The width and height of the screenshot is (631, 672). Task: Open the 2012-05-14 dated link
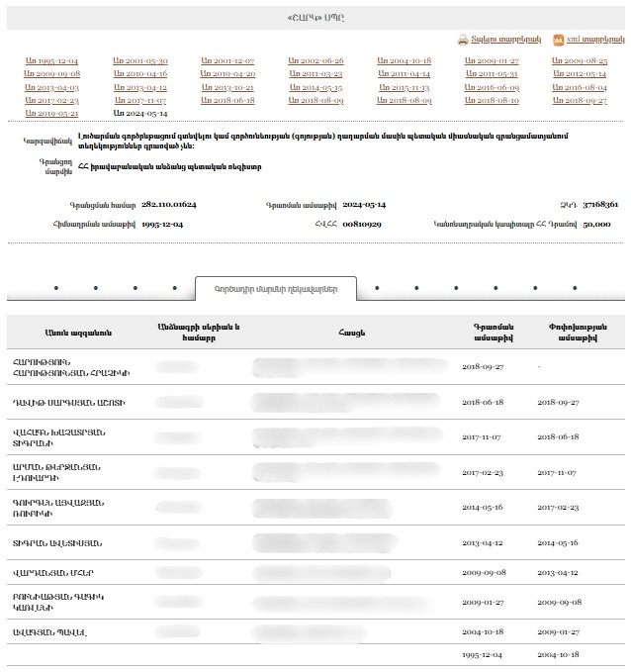coord(580,74)
